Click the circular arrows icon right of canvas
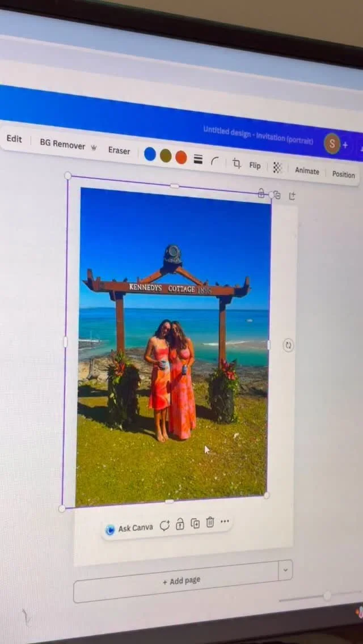 click(288, 345)
